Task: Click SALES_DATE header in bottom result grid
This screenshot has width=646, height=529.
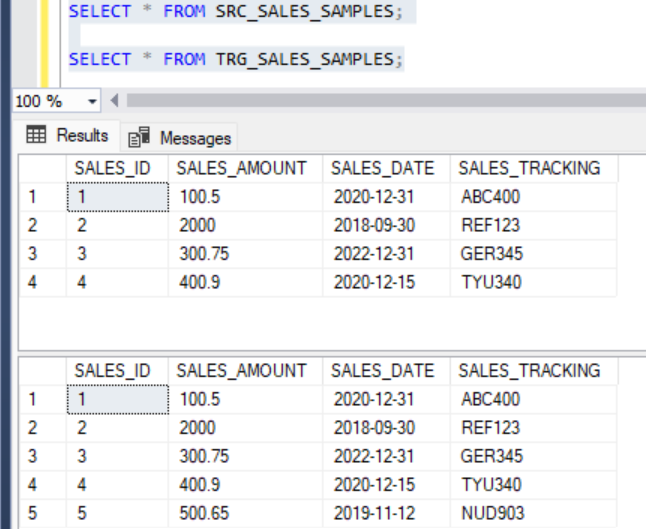Action: click(382, 370)
